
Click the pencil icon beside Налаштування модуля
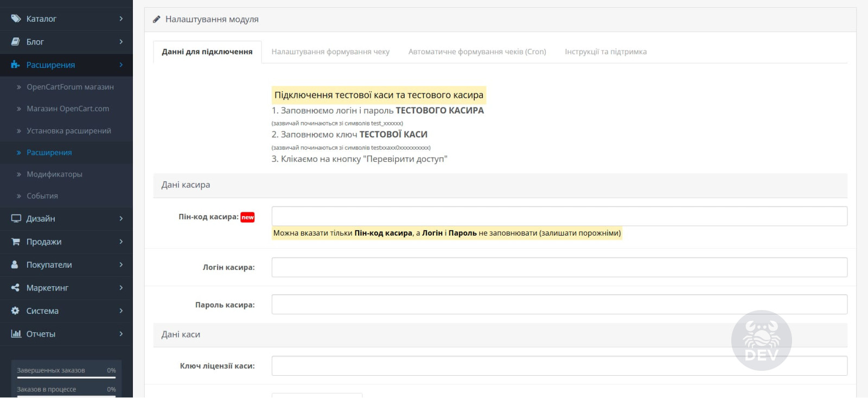tap(156, 19)
